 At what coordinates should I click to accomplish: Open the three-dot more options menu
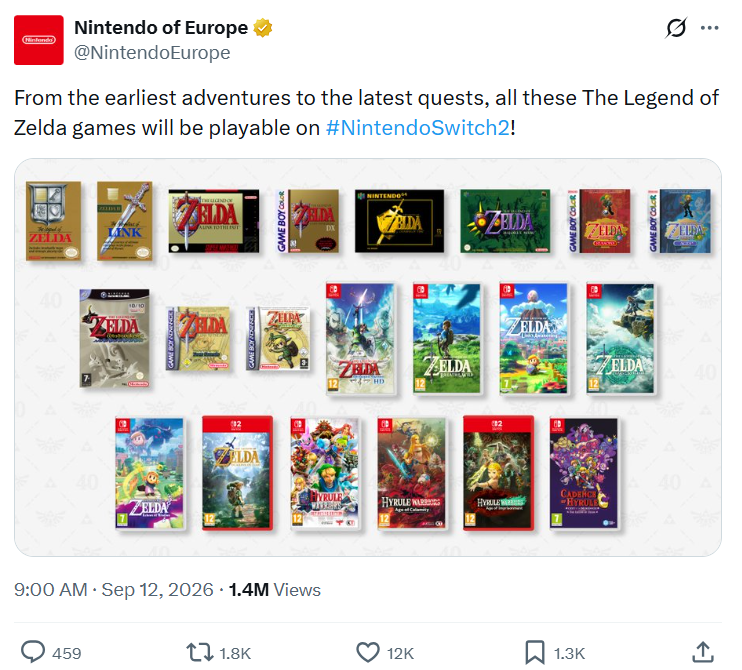pyautogui.click(x=709, y=28)
